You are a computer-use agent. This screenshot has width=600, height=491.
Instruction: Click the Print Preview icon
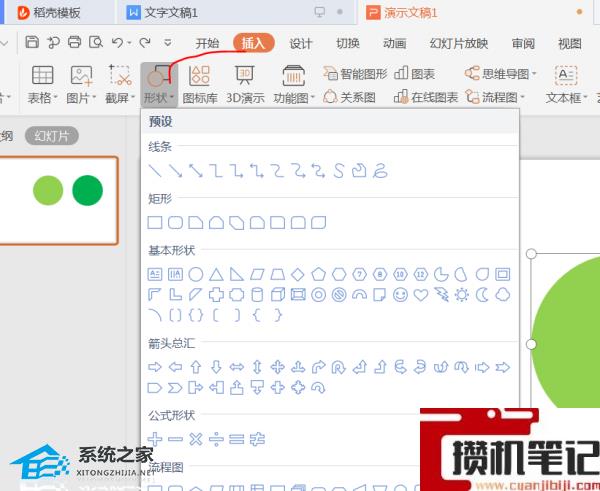pos(96,42)
